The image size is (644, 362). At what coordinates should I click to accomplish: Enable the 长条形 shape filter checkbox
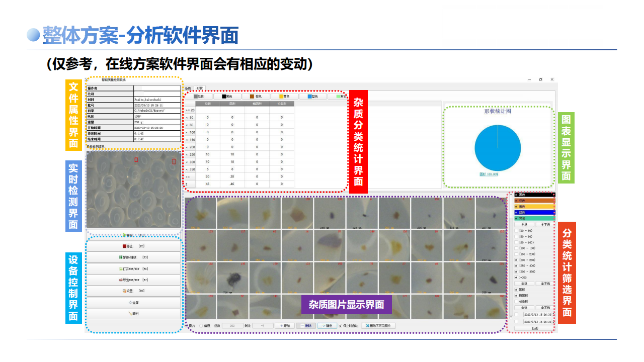click(516, 301)
